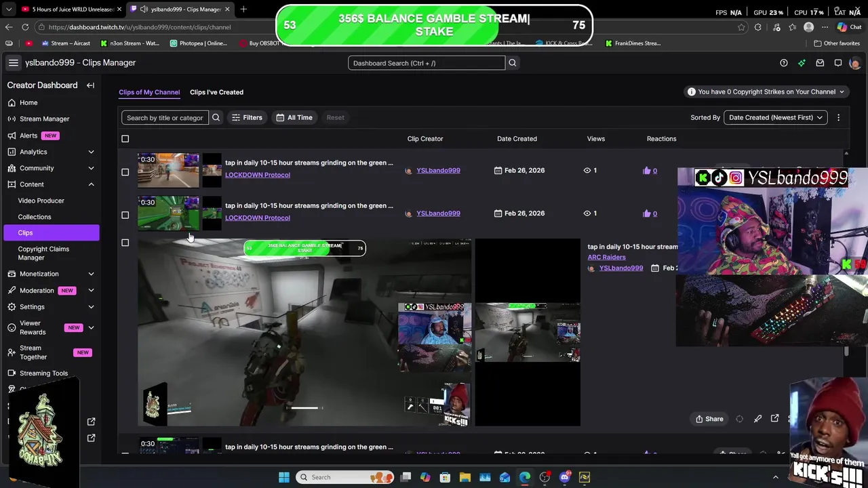Select the first LOCKDOWN Protocol clip checkbox
The image size is (868, 488).
[x=125, y=172]
